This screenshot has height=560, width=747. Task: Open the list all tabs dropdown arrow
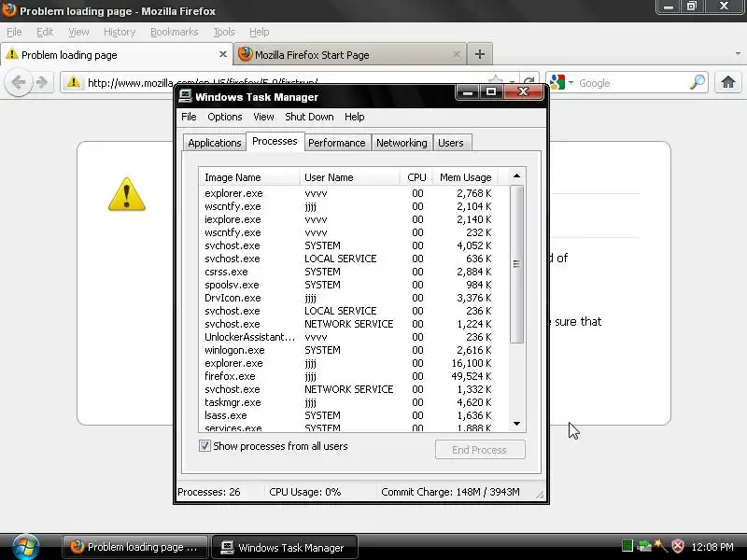tap(738, 54)
